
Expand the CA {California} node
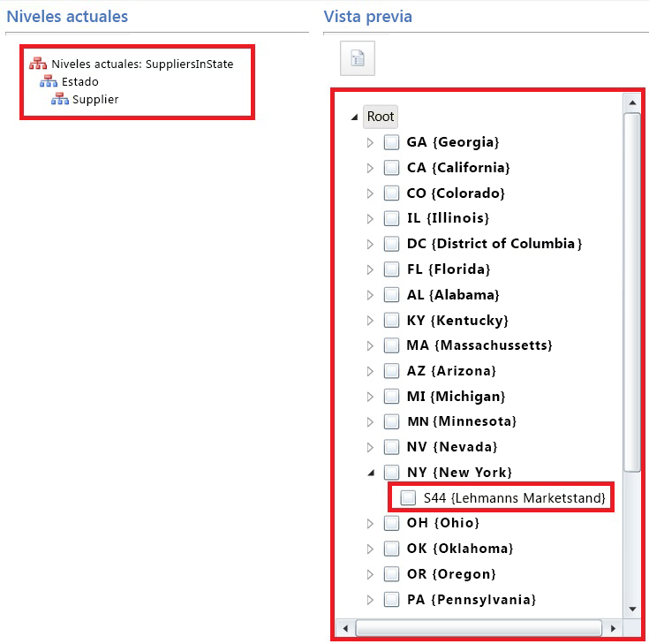[371, 168]
